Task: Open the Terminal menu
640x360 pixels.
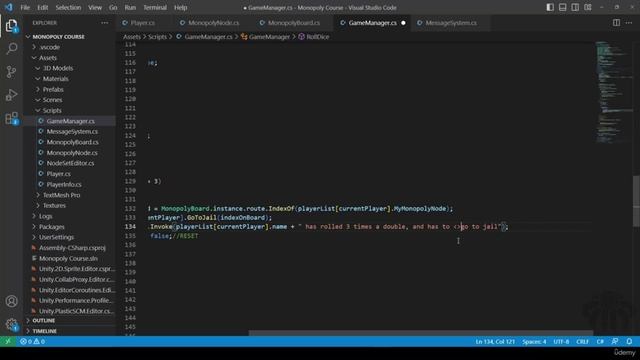Action: [x=155, y=7]
